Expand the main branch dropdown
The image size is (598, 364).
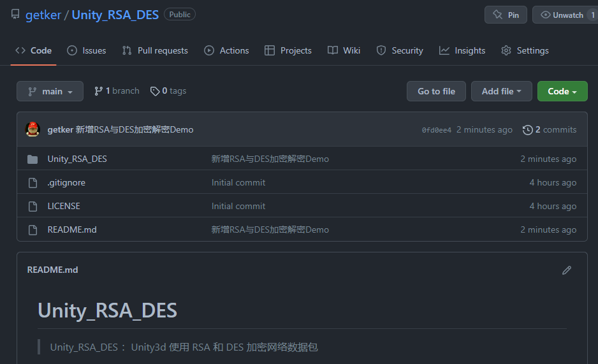(50, 91)
